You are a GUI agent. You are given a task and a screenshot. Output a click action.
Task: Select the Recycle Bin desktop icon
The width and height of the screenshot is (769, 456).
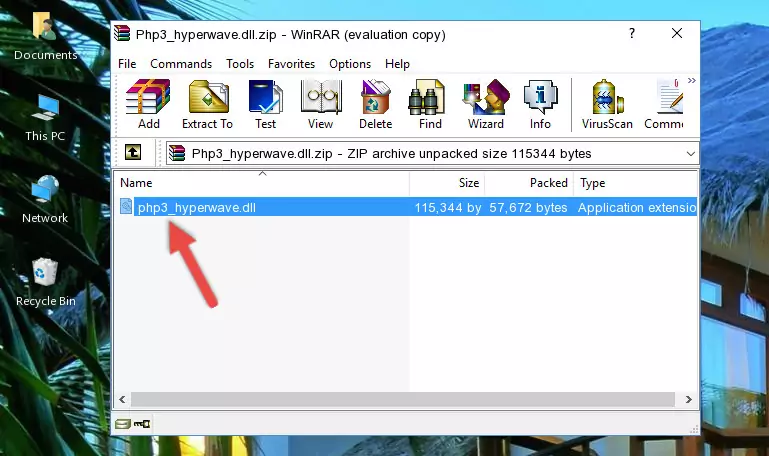pos(45,282)
